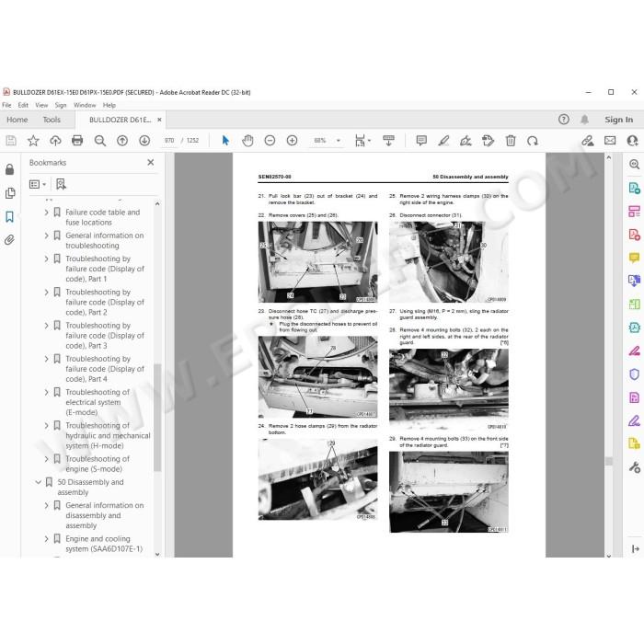Expand Failure code table and fuse locations
The image size is (644, 644).
[46, 213]
